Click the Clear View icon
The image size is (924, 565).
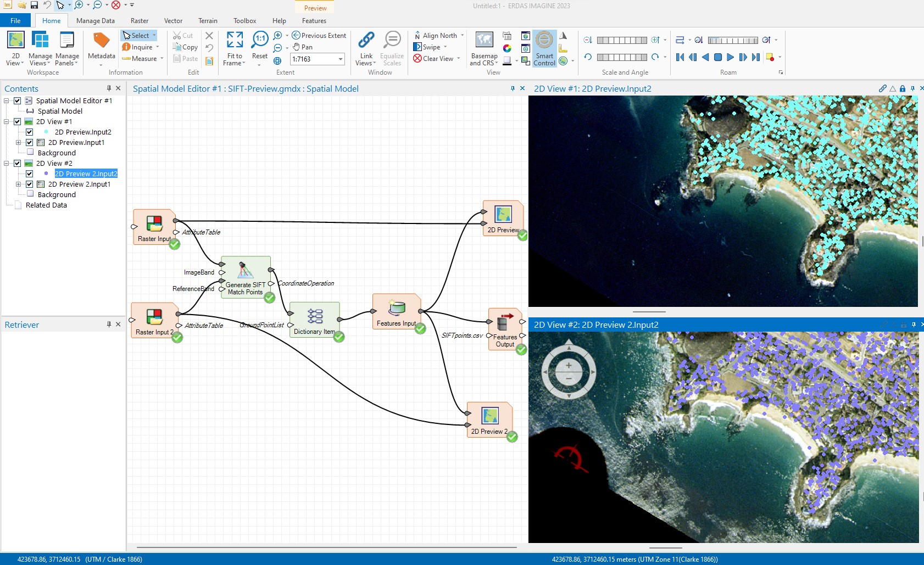(419, 58)
